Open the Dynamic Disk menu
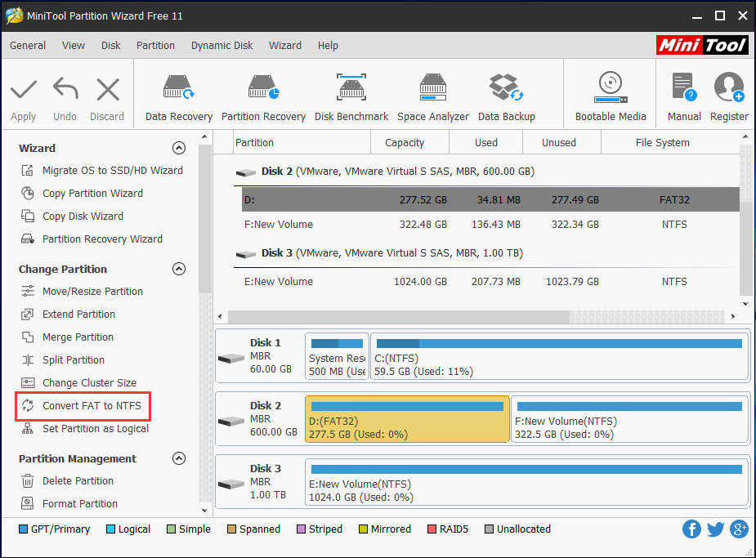Image resolution: width=756 pixels, height=558 pixels. [x=221, y=46]
